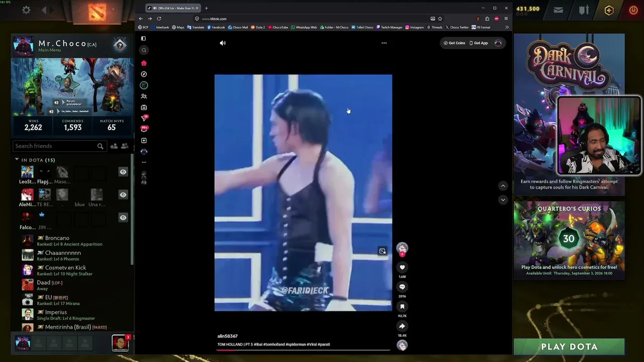
Task: Open the #tomholland hashtag link
Action: [274, 345]
